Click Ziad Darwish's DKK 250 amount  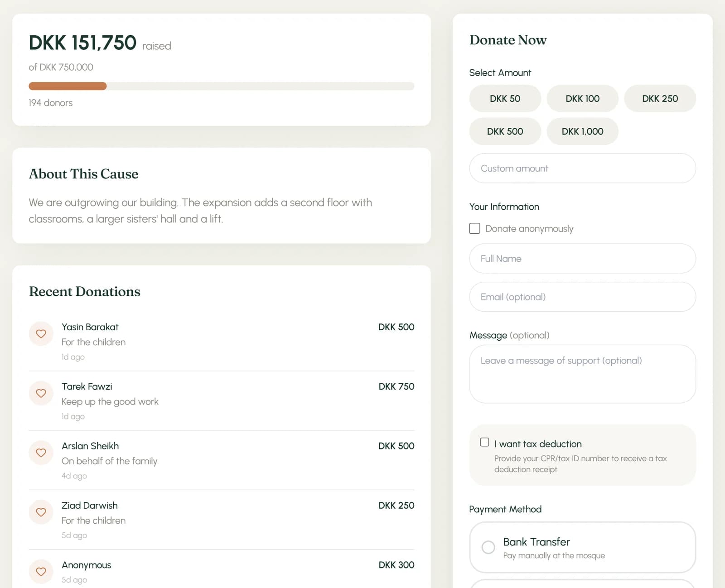click(x=396, y=505)
